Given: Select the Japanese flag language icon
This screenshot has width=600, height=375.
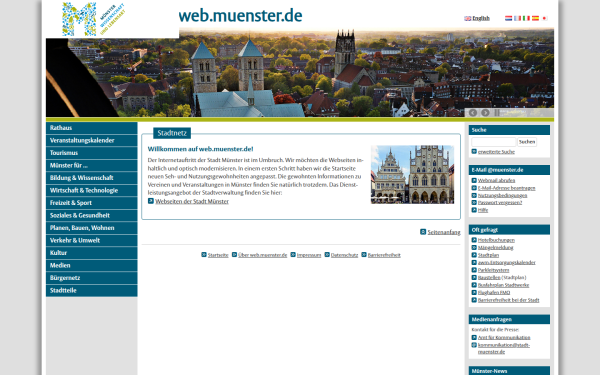Looking at the screenshot, I should pyautogui.click(x=545, y=18).
